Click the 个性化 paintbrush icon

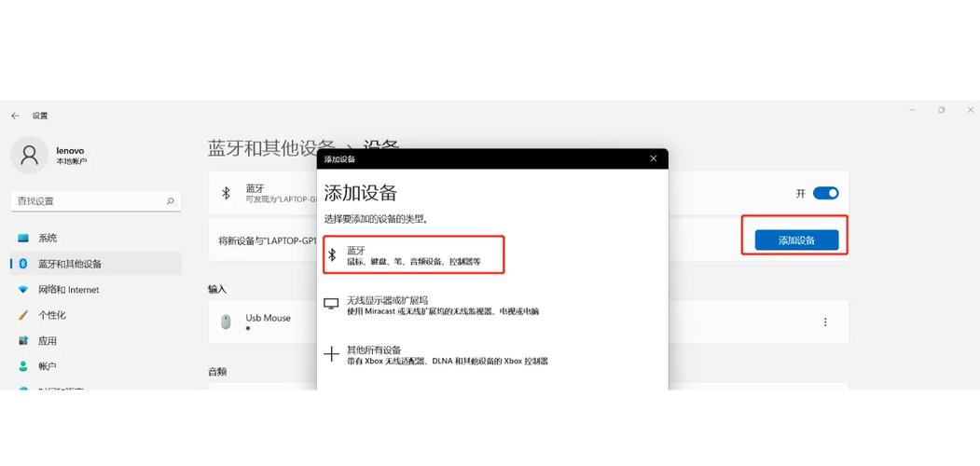(x=23, y=315)
